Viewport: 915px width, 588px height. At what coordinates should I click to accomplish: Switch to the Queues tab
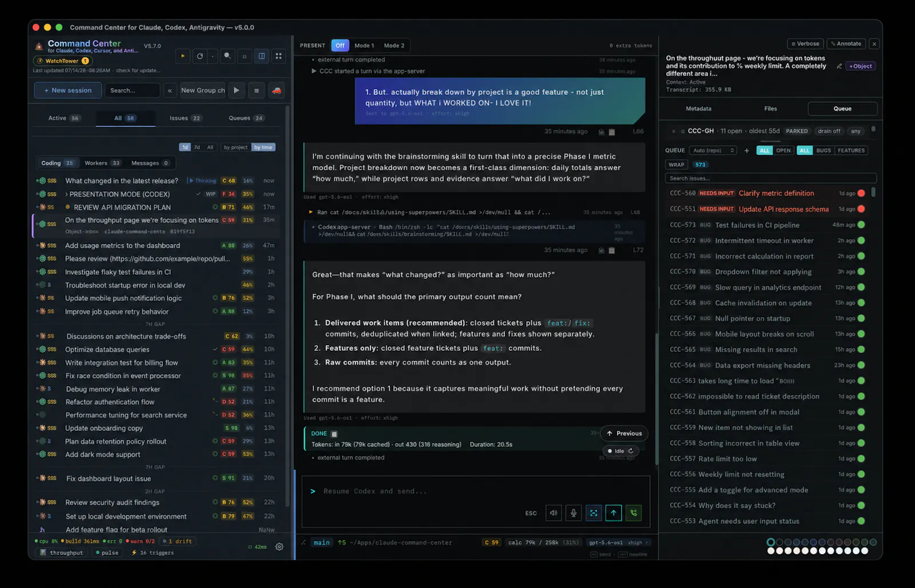coord(246,118)
